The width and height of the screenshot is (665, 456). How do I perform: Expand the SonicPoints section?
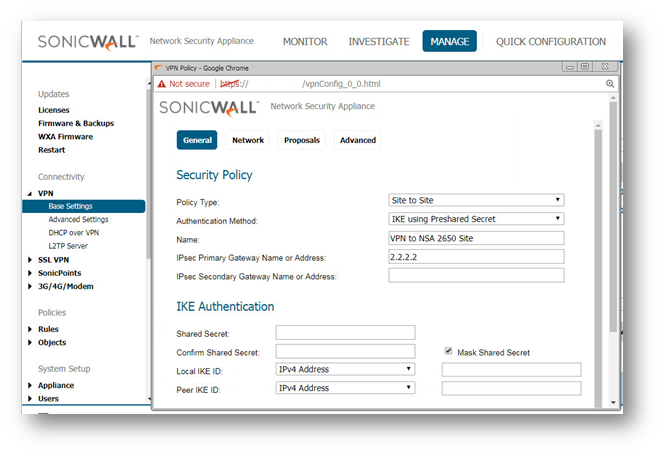click(30, 273)
